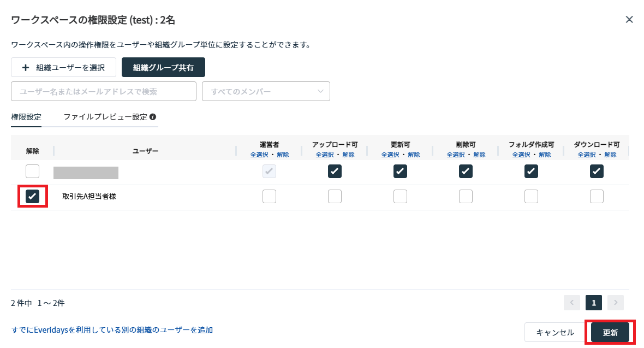644x348 pixels.
Task: Open the すべてのメンバー dropdown
Action: click(266, 91)
